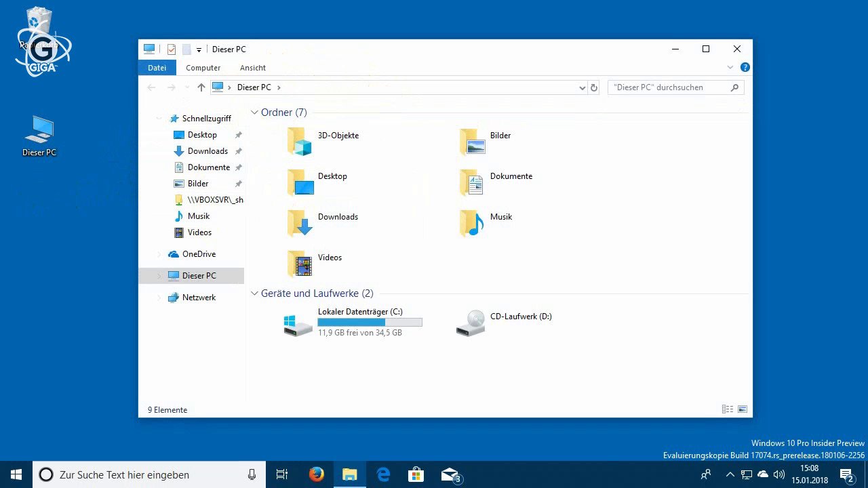This screenshot has width=868, height=488.
Task: Open the \\VBOXSVR\_sh network share
Action: click(209, 200)
